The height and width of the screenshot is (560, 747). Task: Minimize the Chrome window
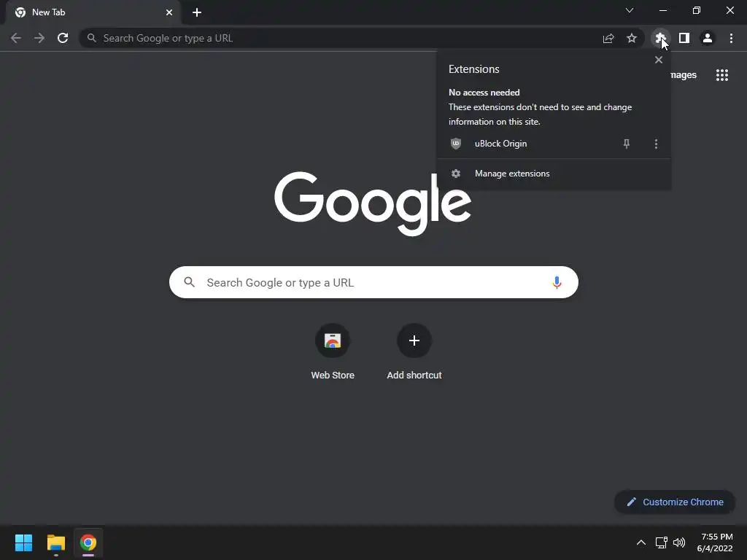(662, 10)
